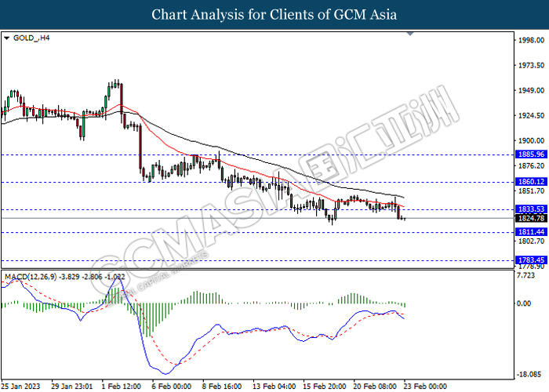Click the MACD scale value 7.723
Screen dimensions: 549x392
526,275
